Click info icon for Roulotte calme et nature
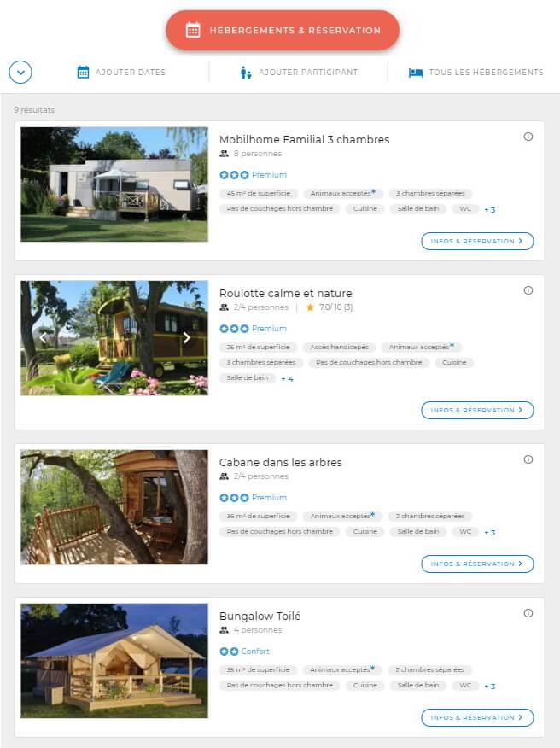The width and height of the screenshot is (560, 748). pos(528,290)
